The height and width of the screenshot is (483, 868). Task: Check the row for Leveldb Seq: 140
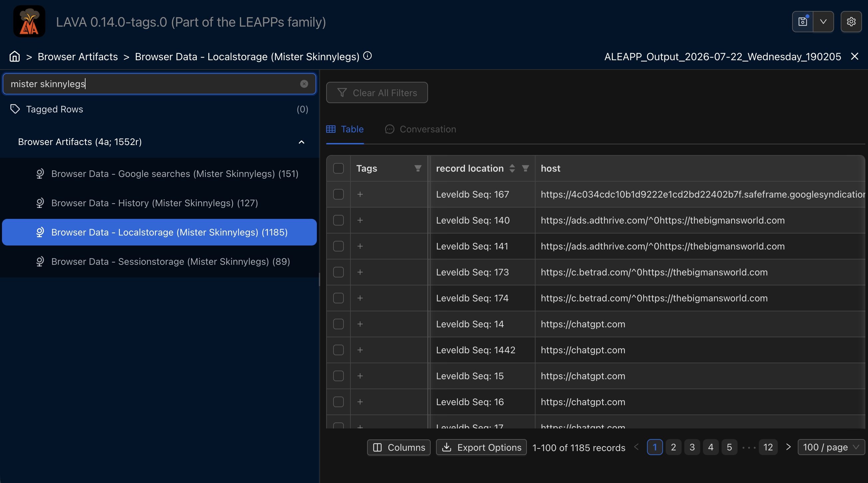338,220
